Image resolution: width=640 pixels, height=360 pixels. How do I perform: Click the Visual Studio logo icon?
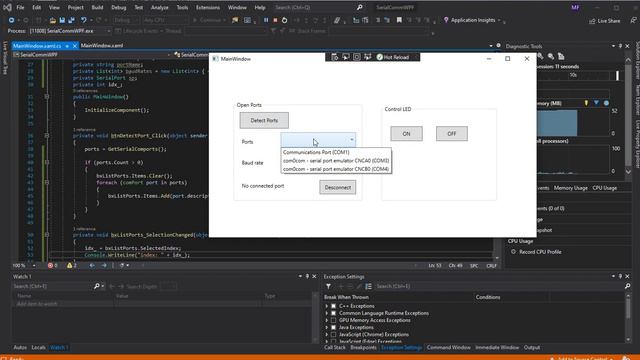7,7
